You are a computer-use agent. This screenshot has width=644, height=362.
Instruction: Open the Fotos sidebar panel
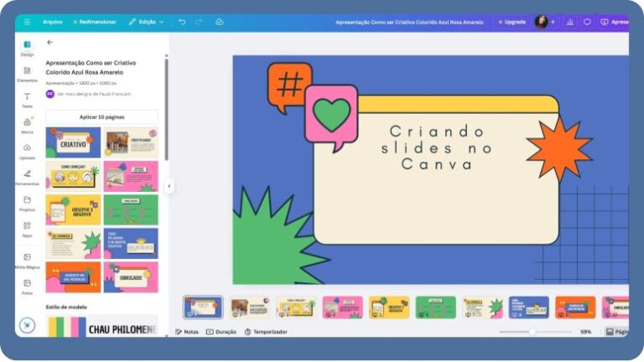27,287
